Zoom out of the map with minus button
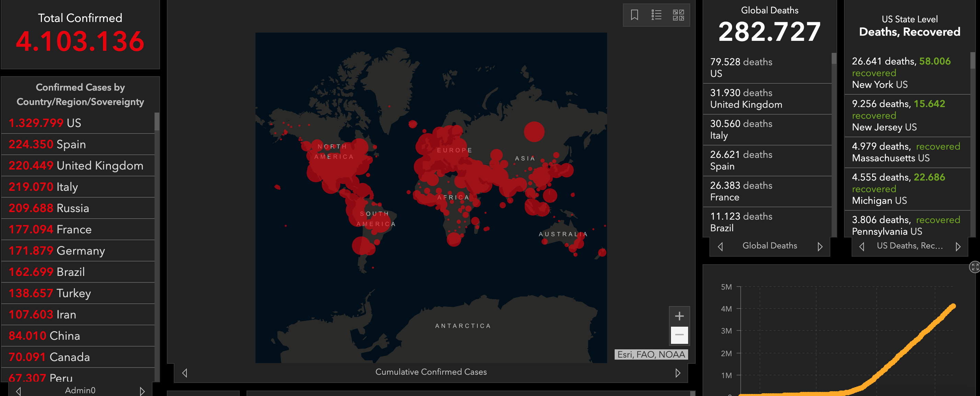Image resolution: width=980 pixels, height=396 pixels. coord(679,335)
